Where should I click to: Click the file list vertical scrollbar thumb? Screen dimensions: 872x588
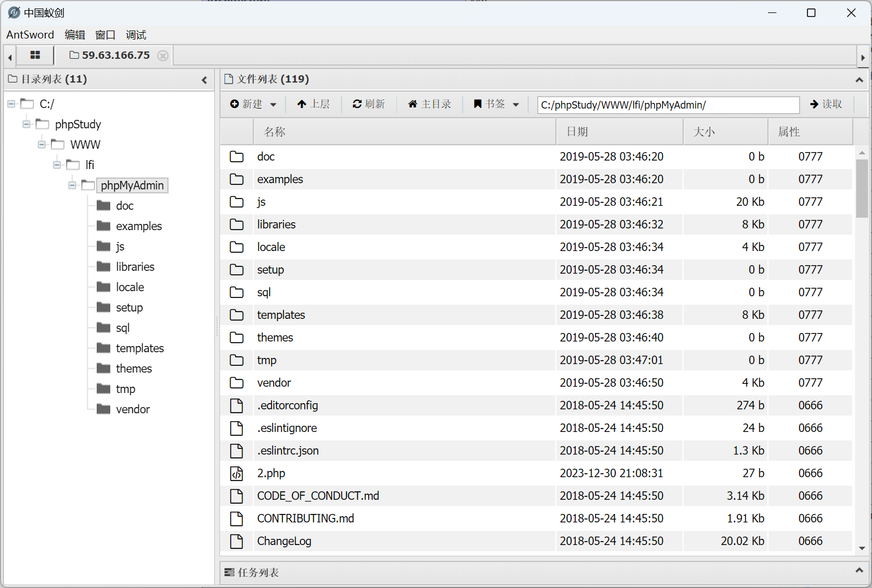862,188
